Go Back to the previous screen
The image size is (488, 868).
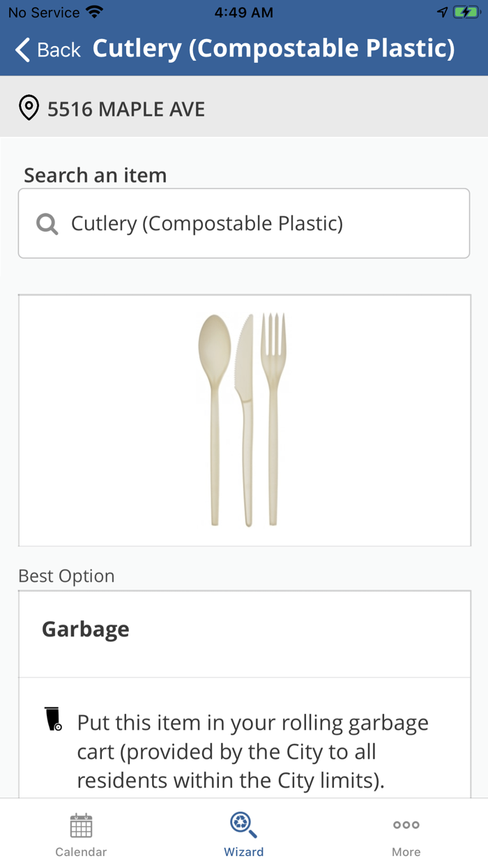[46, 49]
